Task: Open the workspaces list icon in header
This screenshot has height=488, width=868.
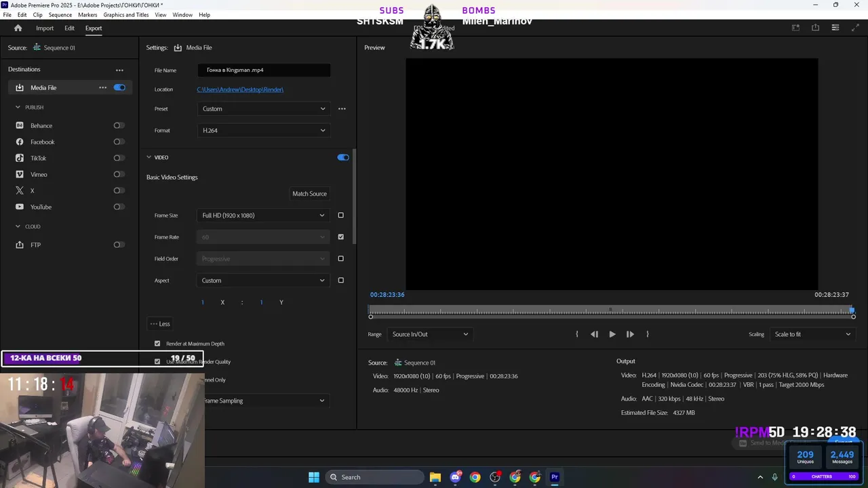Action: (x=796, y=28)
